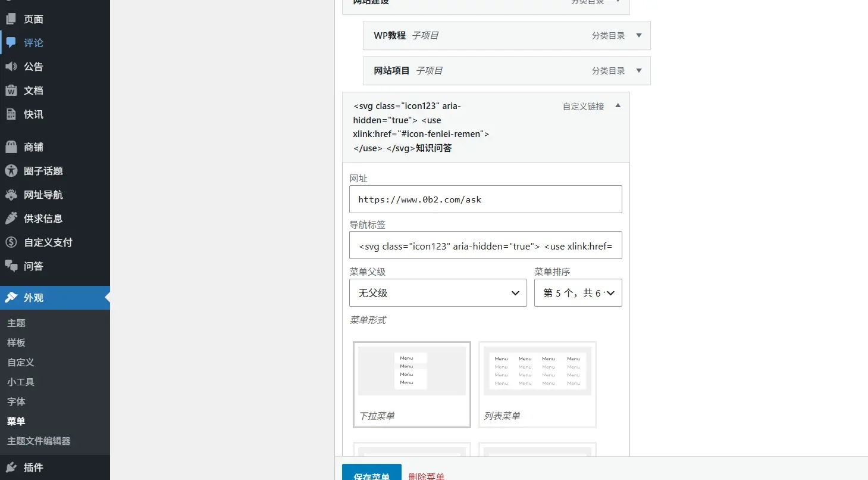Viewport: 868px width, 480px height.
Task: Click the 快讯 document icon
Action: [x=11, y=114]
